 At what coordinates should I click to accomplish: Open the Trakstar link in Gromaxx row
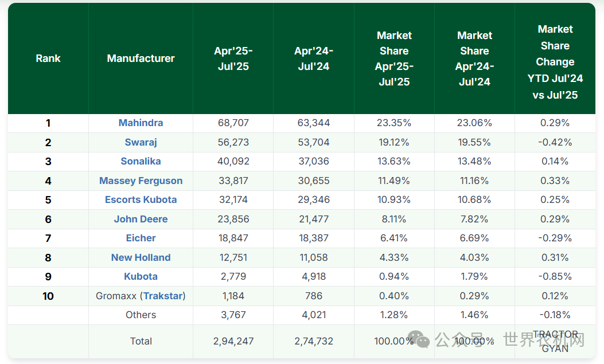click(163, 296)
